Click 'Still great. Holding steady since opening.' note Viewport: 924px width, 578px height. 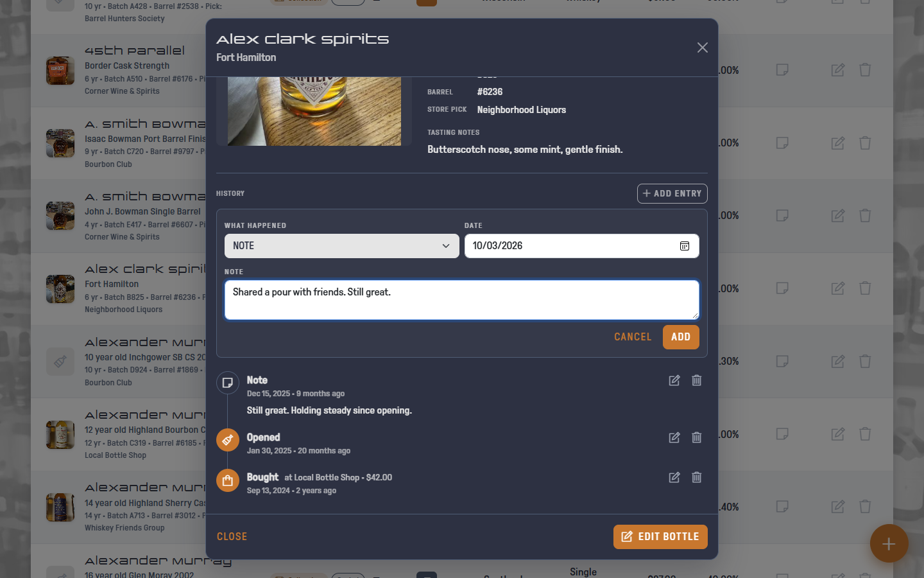coord(329,410)
